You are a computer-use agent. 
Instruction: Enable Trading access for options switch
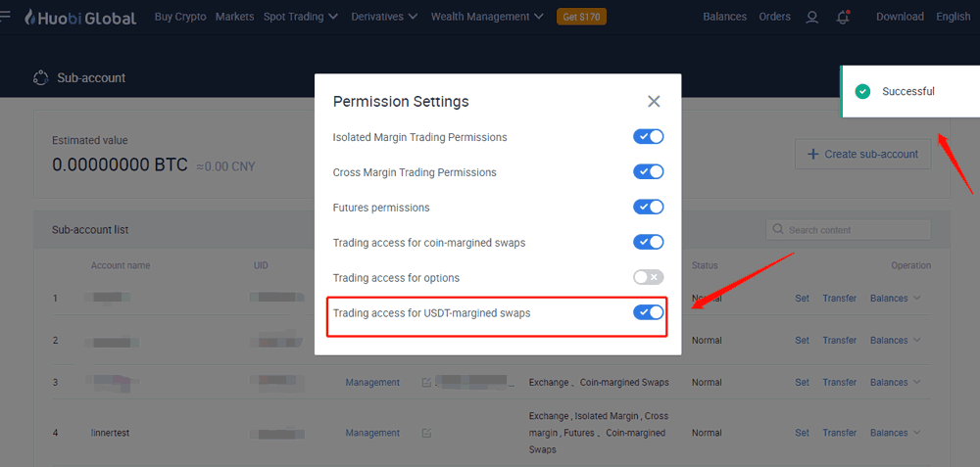point(648,277)
